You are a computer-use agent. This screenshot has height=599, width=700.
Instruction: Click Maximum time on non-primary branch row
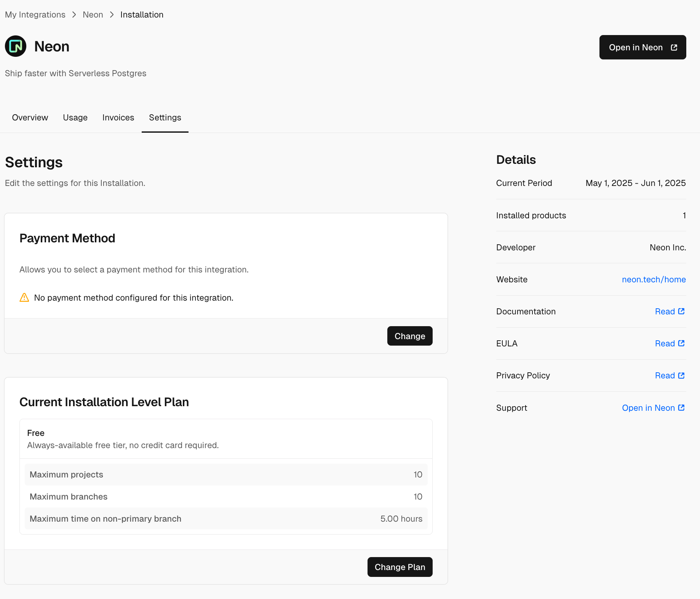pos(226,519)
